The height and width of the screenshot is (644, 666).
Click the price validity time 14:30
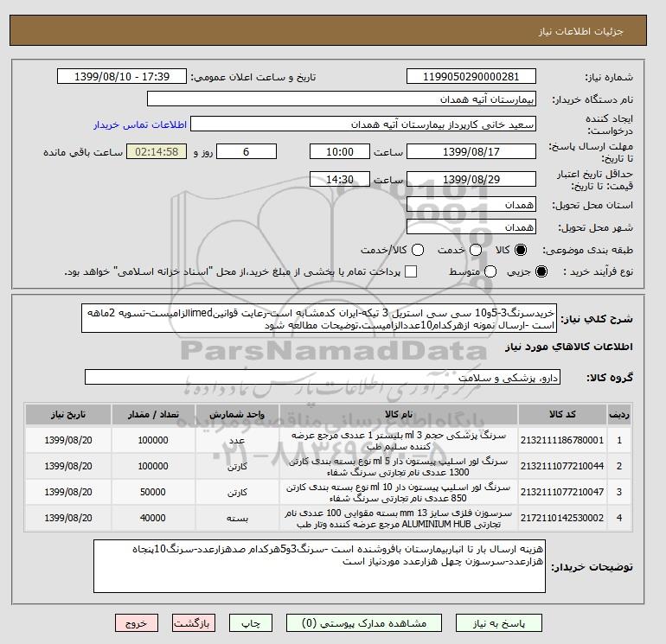coord(340,179)
